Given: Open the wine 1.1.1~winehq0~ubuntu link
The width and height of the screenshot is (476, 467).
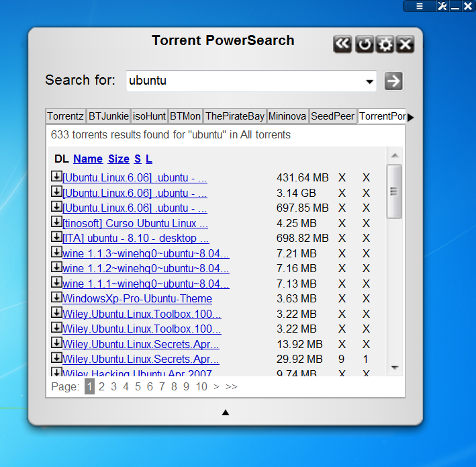Looking at the screenshot, I should tap(146, 284).
